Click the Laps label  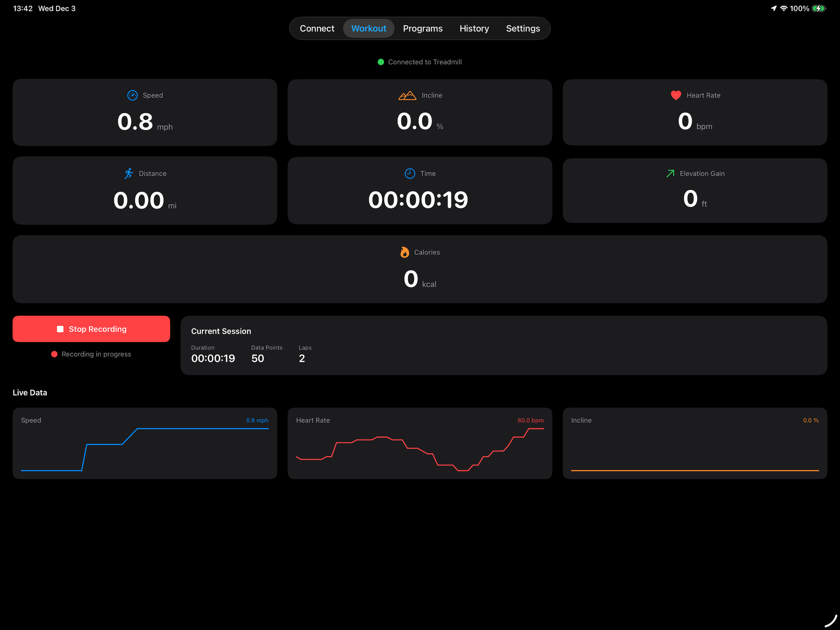[x=305, y=348]
